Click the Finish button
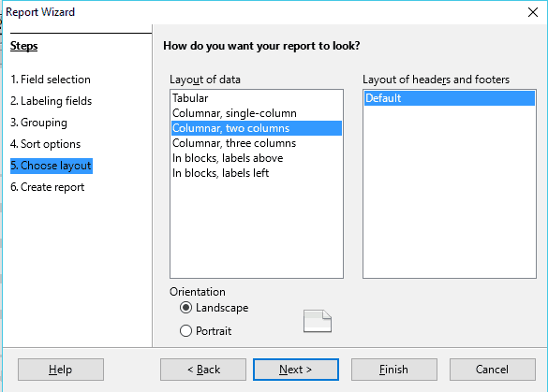Image resolution: width=548 pixels, height=392 pixels. click(x=393, y=370)
